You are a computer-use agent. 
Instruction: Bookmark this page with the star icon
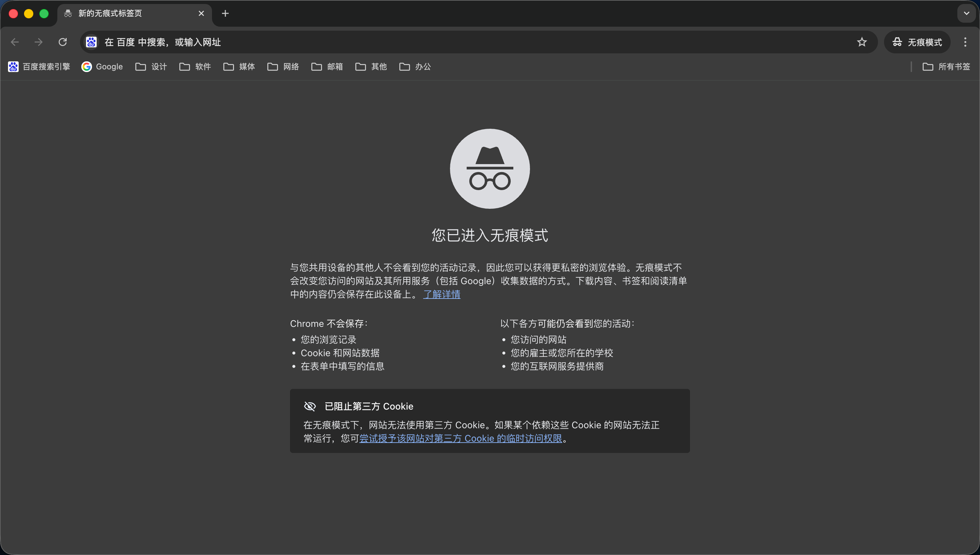[x=862, y=42]
